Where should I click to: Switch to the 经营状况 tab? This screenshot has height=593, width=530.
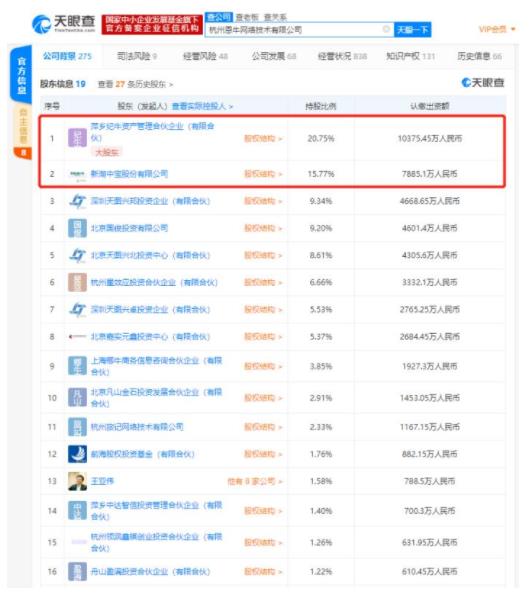tap(342, 56)
